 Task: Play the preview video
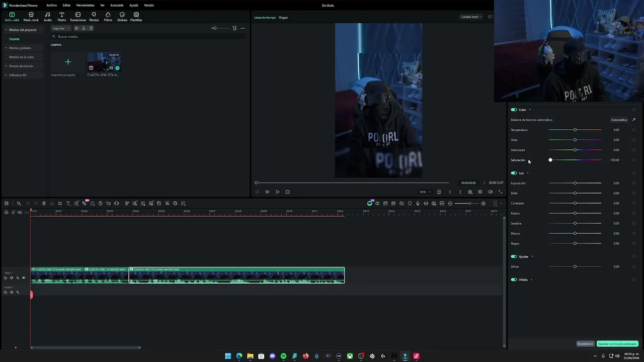tap(277, 192)
